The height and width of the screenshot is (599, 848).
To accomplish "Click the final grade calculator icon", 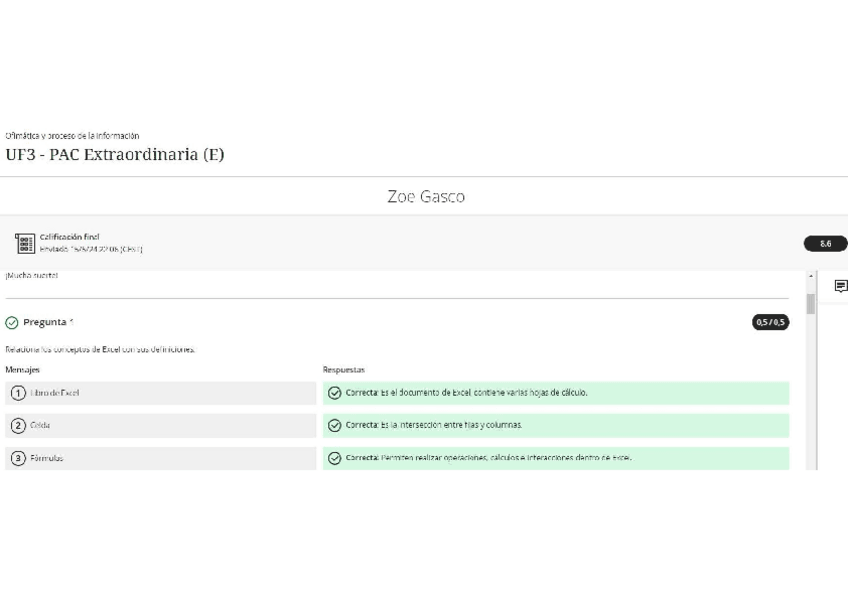I will coord(26,243).
